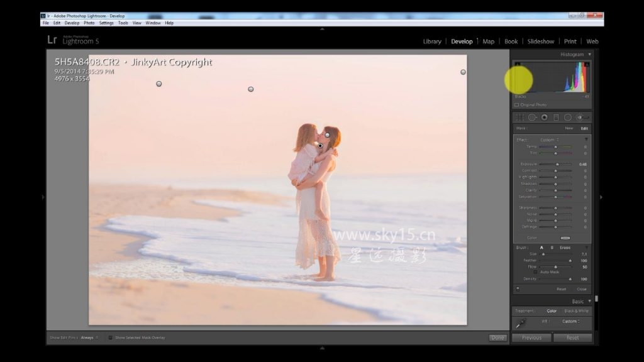644x362 pixels.
Task: Switch to the Slideshow module
Action: click(x=540, y=41)
